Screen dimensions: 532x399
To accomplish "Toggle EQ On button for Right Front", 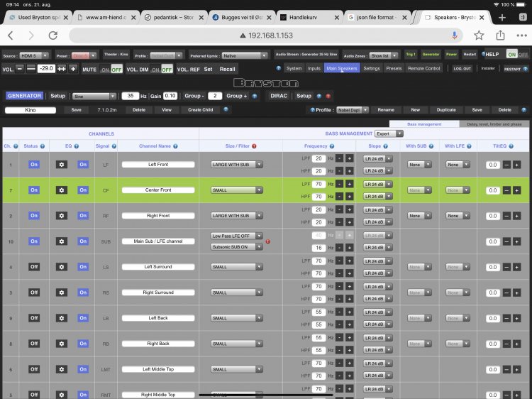I will click(x=83, y=216).
